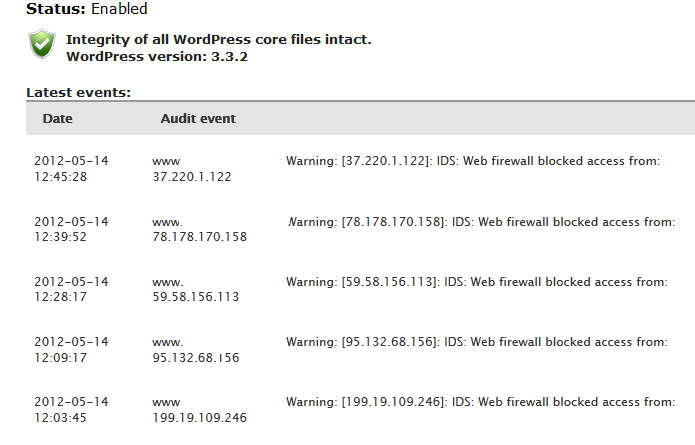Click the warning message for 199.19.109.246
This screenshot has width=695, height=445.
click(x=480, y=402)
